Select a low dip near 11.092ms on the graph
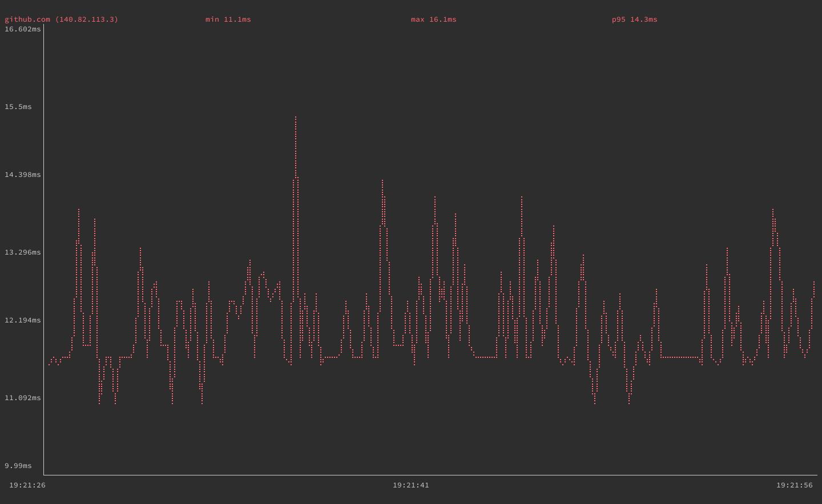 point(594,400)
